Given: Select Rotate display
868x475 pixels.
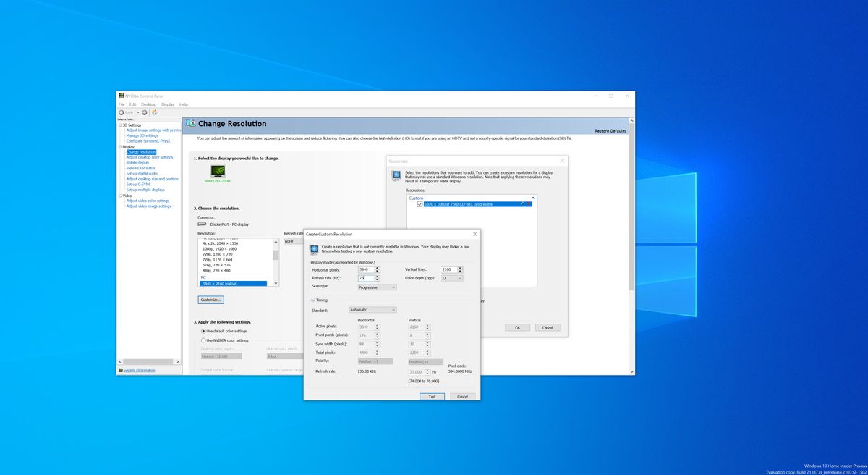Looking at the screenshot, I should [x=137, y=163].
